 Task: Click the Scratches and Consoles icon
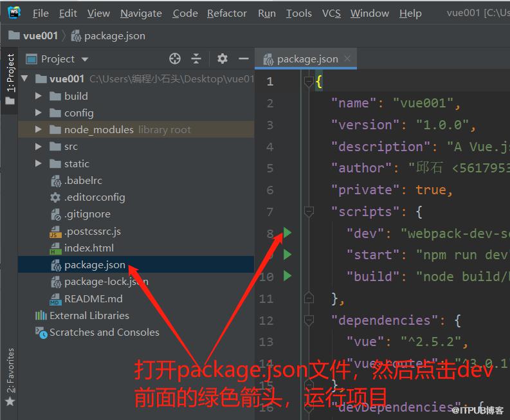(41, 333)
